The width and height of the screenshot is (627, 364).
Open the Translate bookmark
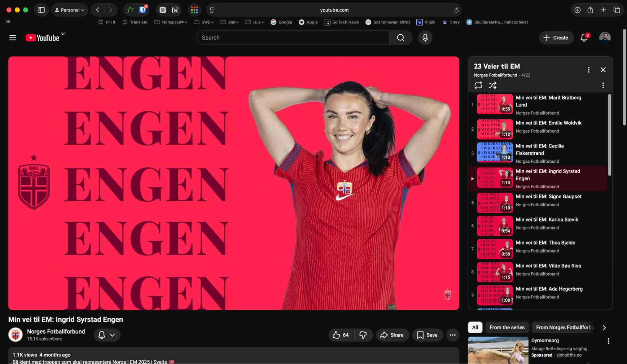click(135, 22)
